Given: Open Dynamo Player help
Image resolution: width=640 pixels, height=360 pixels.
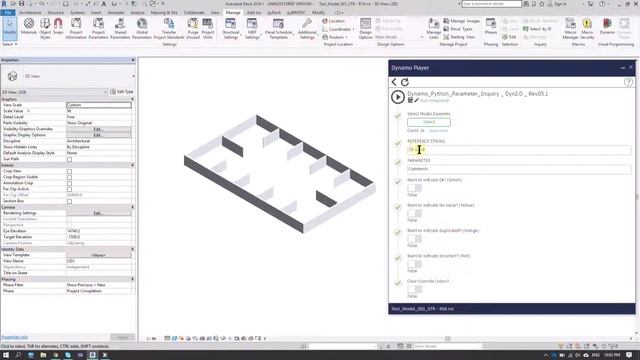Looking at the screenshot, I should click(628, 82).
